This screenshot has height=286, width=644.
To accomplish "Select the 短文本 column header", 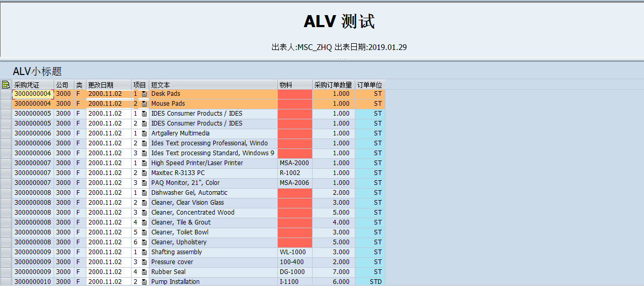I will 213,85.
